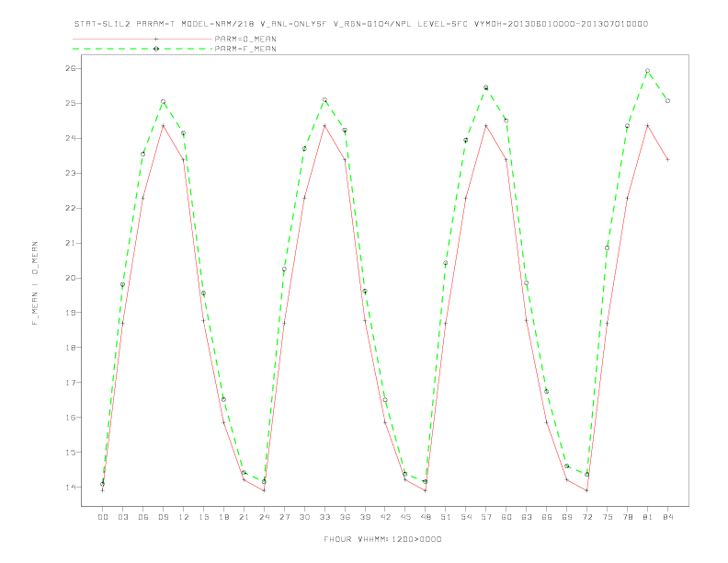
Task: Click the F_MEAN circle marker at hour 09
Action: coord(163,101)
